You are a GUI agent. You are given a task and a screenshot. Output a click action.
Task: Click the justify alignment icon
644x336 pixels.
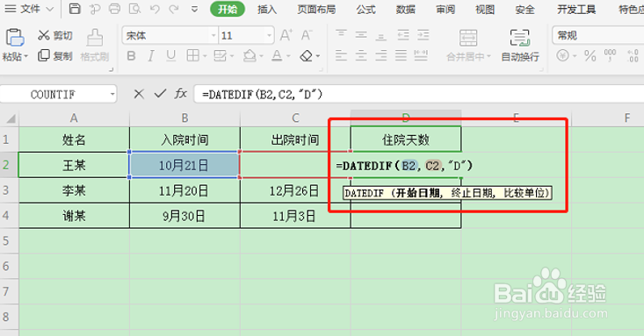pos(401,55)
